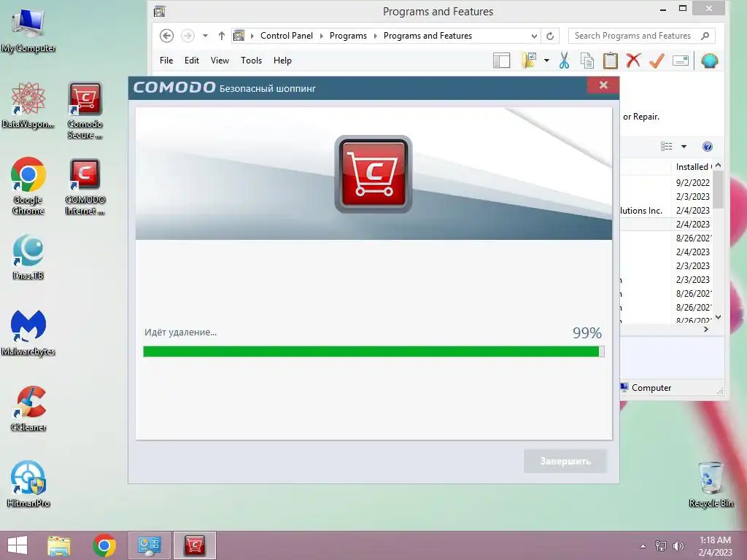
Task: Open the blue Help question mark icon
Action: tap(708, 147)
